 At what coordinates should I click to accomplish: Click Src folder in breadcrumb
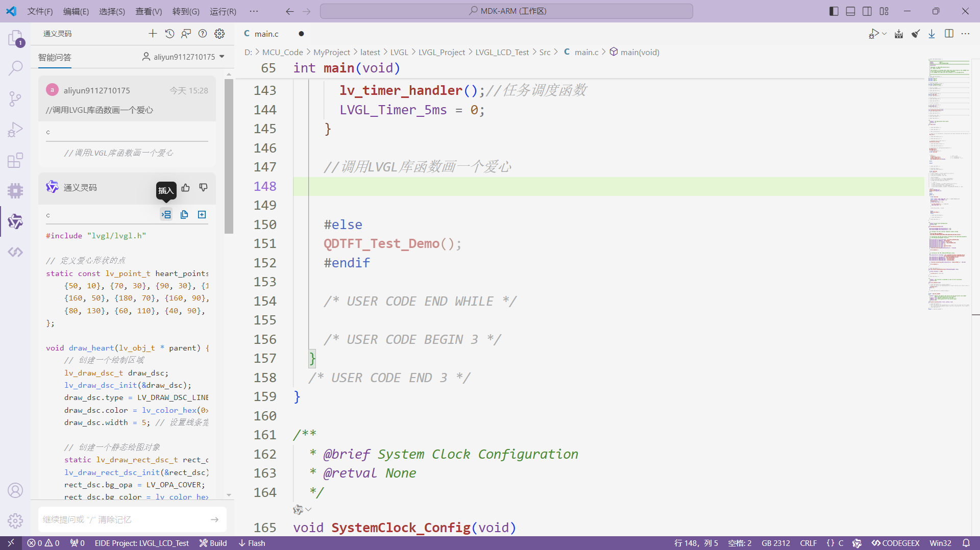pyautogui.click(x=545, y=52)
